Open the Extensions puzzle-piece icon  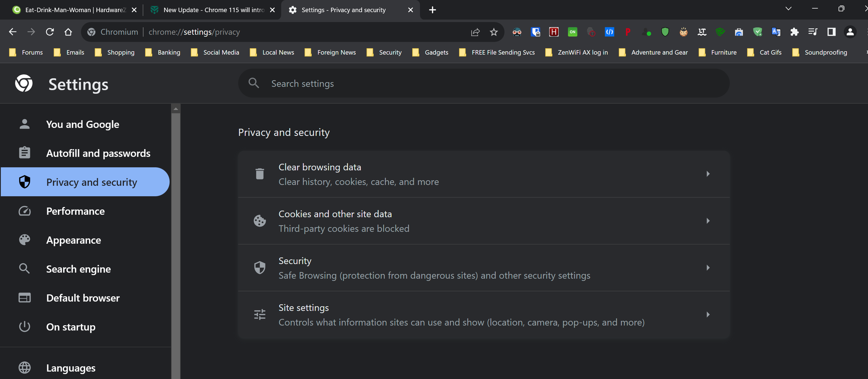[794, 32]
